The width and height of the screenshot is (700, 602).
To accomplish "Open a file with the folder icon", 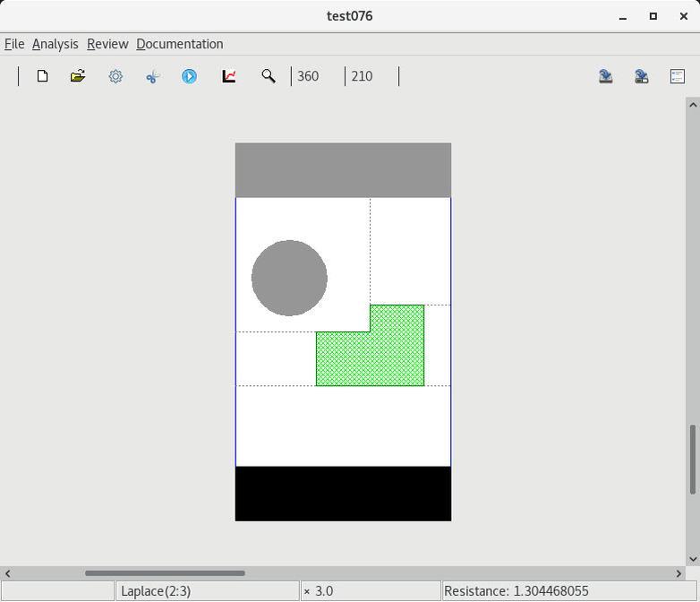I will tap(78, 76).
